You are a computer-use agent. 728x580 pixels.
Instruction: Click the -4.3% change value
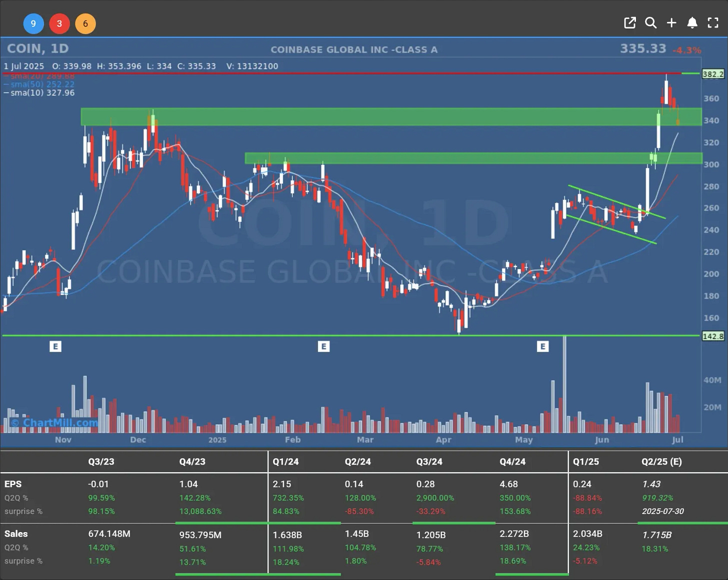pyautogui.click(x=686, y=50)
